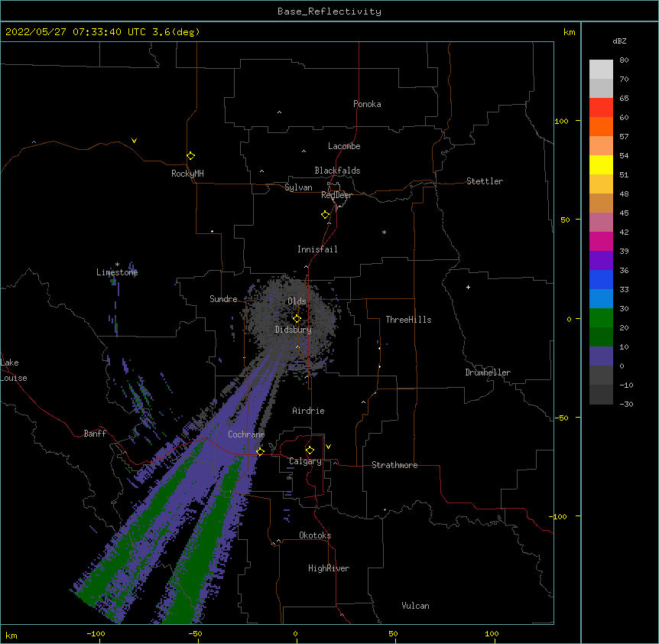This screenshot has width=659, height=644.
Task: Click the Didsbury label
Action: (294, 330)
